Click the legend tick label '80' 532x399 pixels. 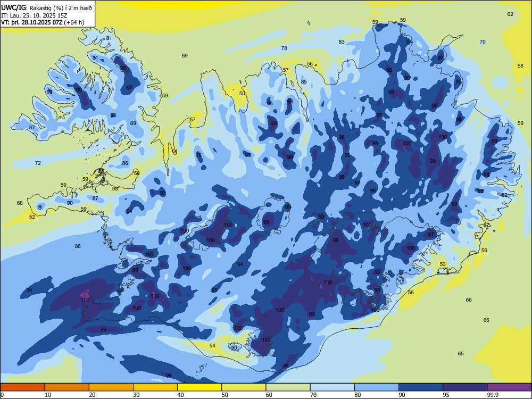pyautogui.click(x=358, y=395)
